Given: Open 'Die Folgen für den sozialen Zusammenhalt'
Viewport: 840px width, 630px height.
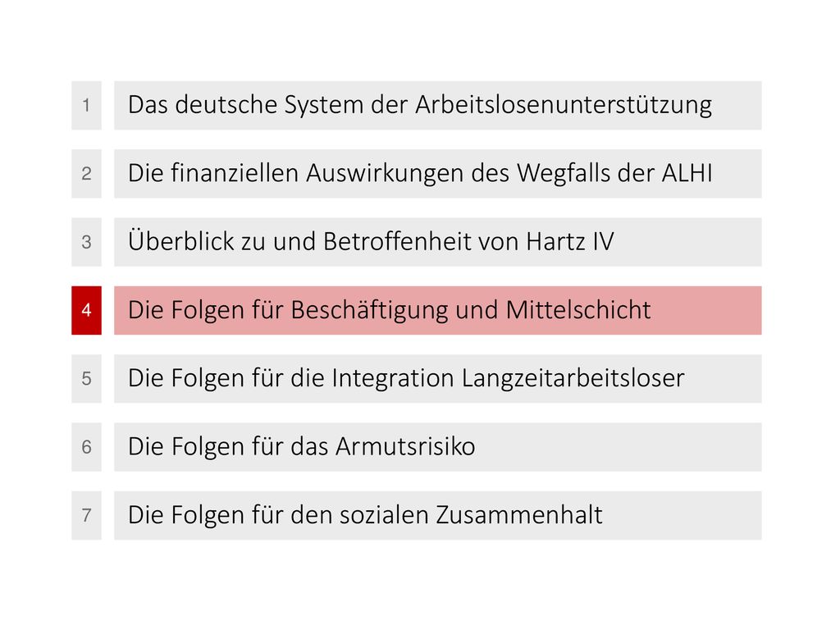Looking at the screenshot, I should click(x=438, y=515).
